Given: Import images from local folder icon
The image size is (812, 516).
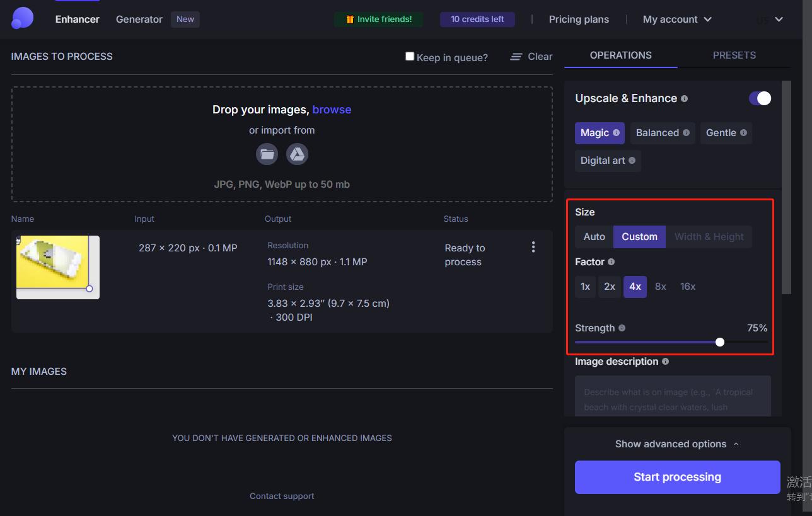Looking at the screenshot, I should pos(267,154).
